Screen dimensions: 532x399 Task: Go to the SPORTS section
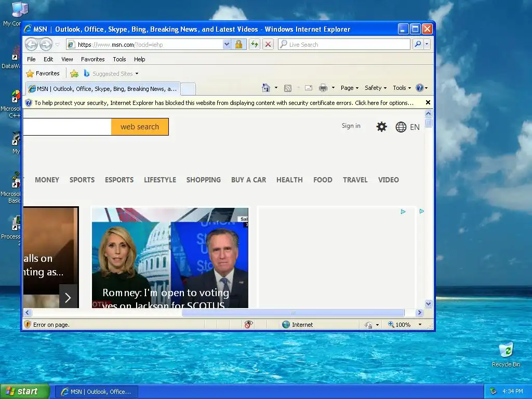click(x=82, y=180)
